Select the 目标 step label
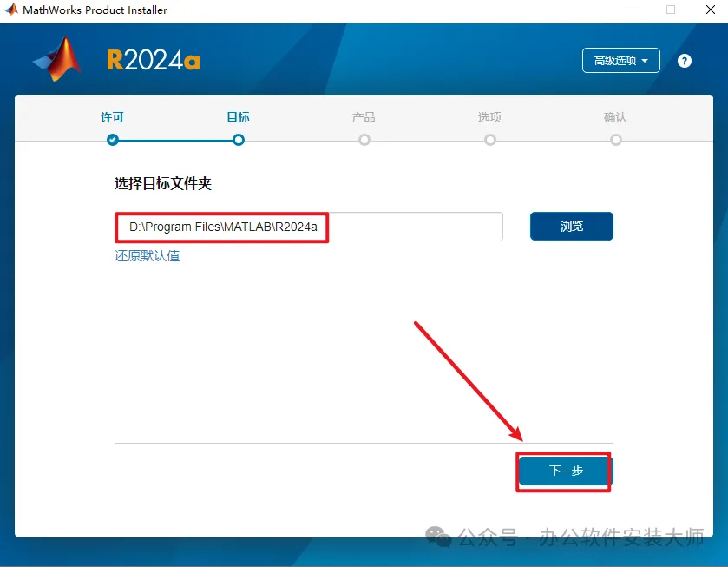This screenshot has width=728, height=567. (238, 117)
